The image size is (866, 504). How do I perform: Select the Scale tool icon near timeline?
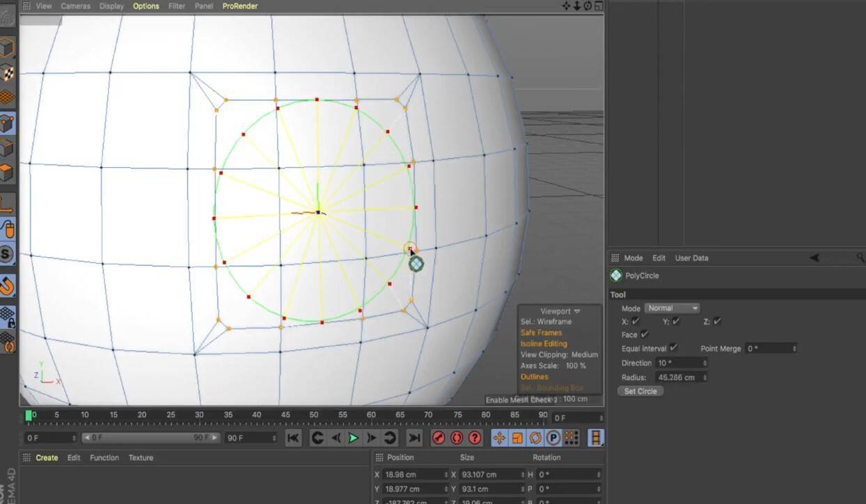519,438
